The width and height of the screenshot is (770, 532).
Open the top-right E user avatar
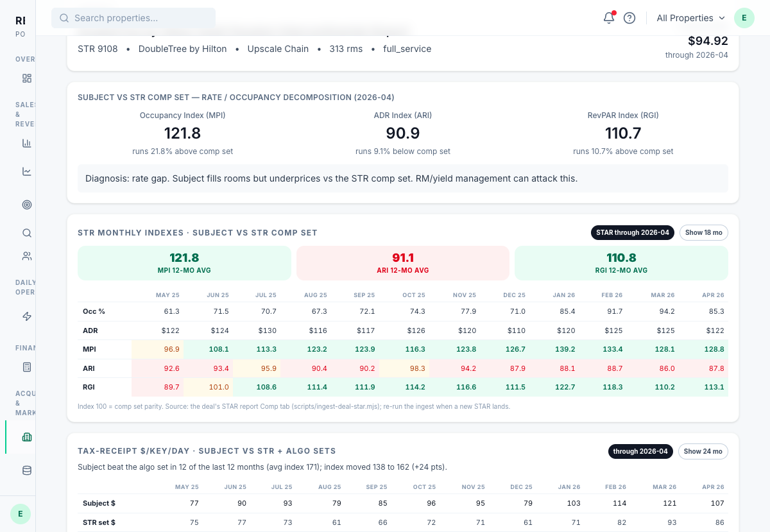coord(744,18)
